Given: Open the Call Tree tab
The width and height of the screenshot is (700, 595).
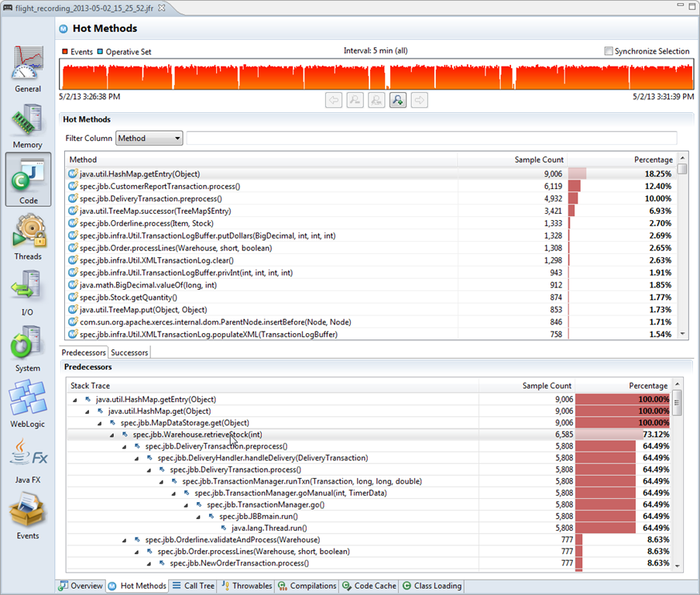Looking at the screenshot, I should [x=193, y=586].
